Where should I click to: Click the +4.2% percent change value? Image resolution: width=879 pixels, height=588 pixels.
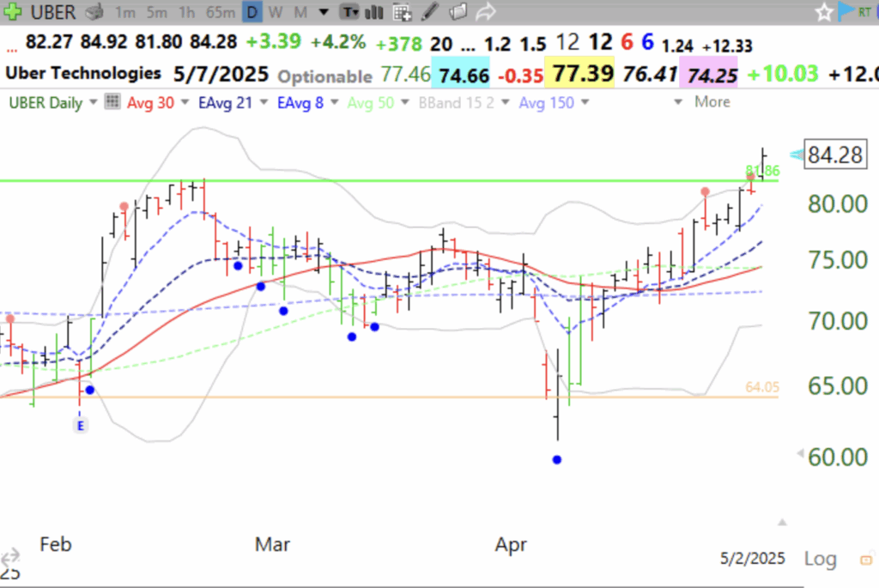(337, 41)
